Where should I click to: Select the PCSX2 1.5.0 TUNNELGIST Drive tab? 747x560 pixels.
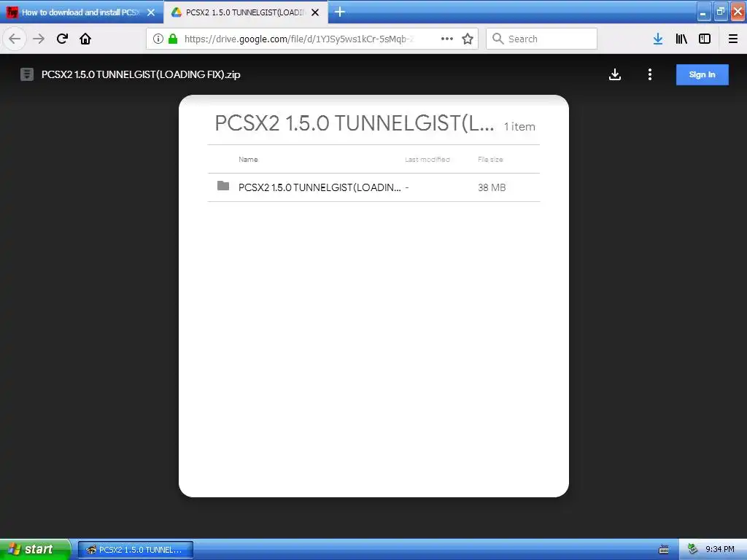pos(245,12)
